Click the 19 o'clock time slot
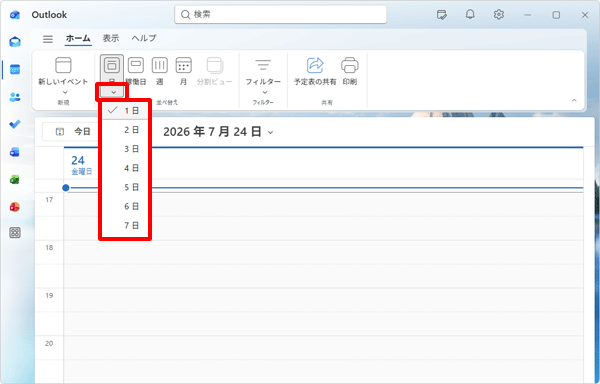The height and width of the screenshot is (384, 600). coord(323,312)
